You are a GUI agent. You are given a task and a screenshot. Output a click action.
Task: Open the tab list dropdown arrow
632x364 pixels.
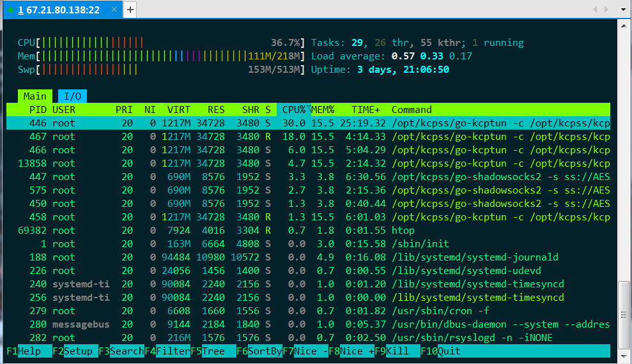pos(623,10)
